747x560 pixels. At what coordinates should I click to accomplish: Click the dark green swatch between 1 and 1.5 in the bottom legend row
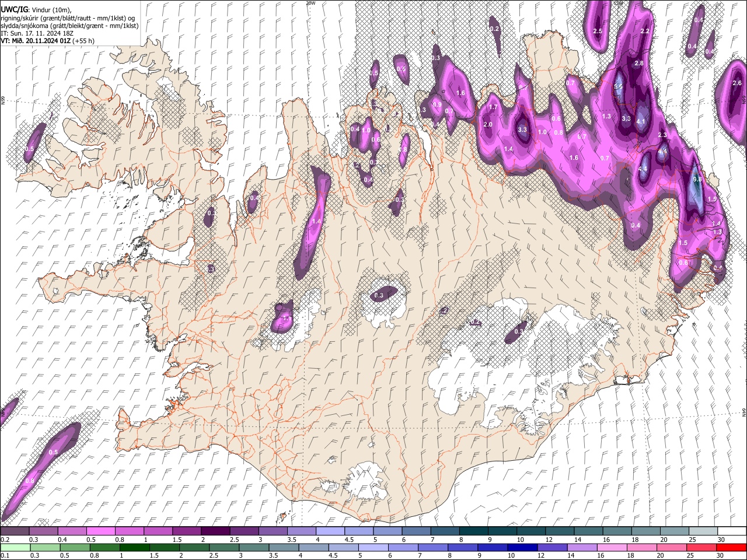pos(134,547)
